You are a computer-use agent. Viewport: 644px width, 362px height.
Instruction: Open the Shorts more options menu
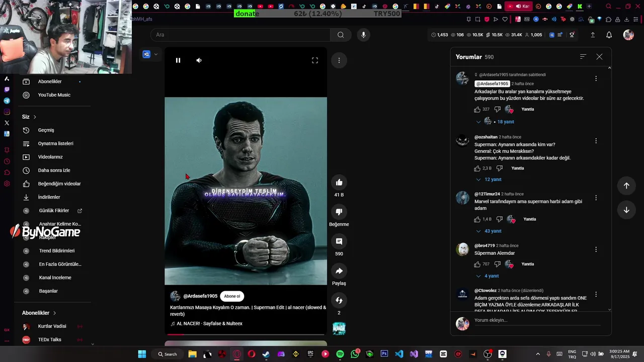(x=339, y=60)
